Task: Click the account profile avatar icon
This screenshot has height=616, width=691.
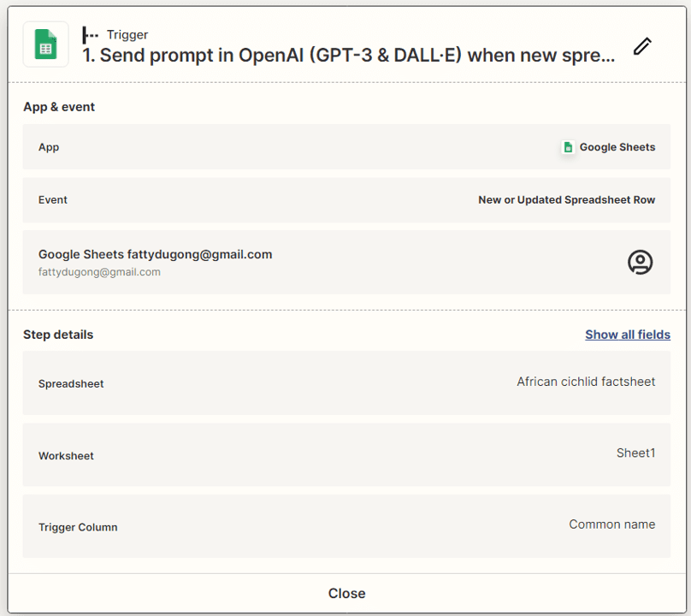Action: coord(640,263)
